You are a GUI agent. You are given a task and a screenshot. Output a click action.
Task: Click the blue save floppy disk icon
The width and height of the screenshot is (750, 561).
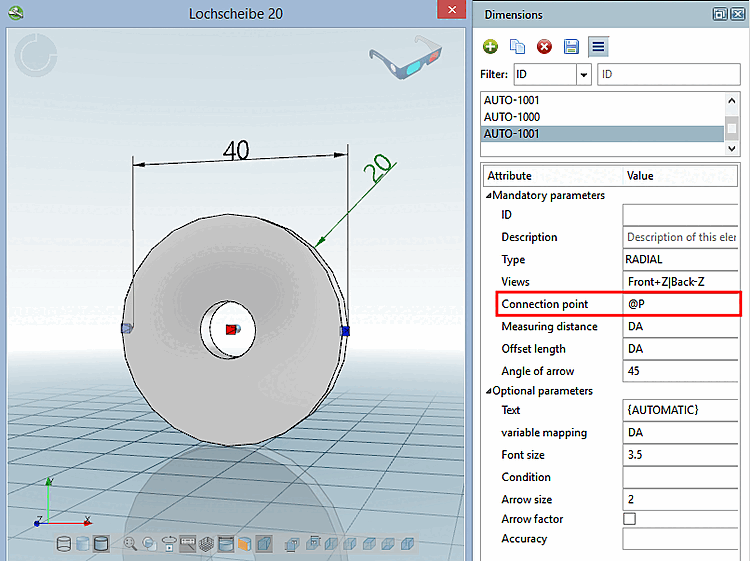pyautogui.click(x=571, y=47)
